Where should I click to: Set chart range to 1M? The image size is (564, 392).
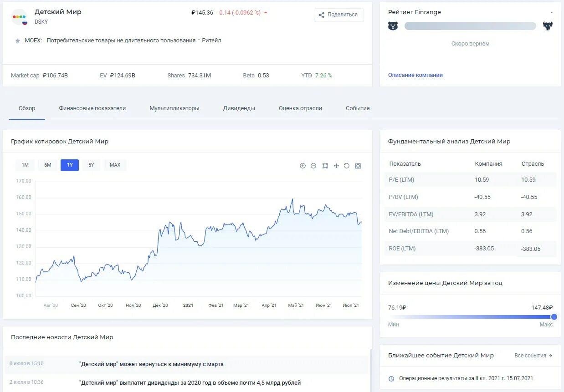tap(25, 165)
